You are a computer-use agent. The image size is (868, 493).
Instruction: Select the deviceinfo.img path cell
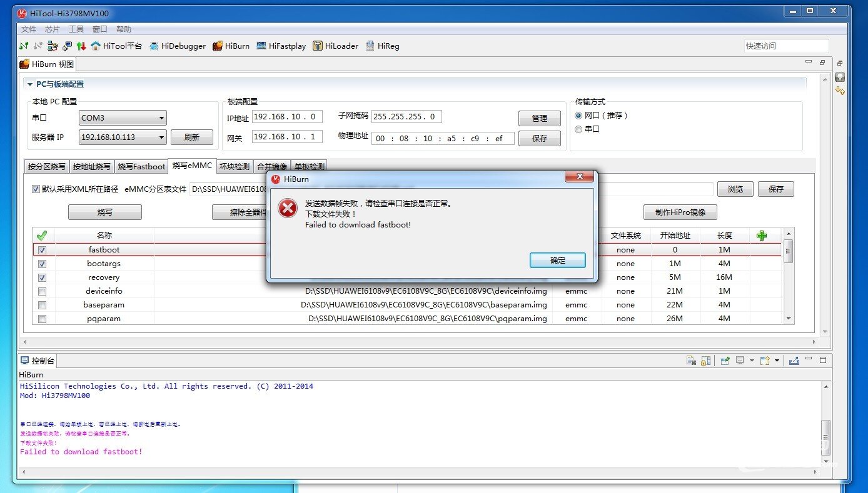[353, 291]
